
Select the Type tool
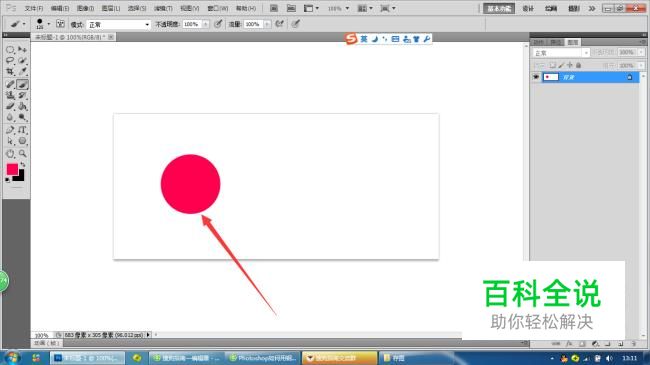[22, 130]
